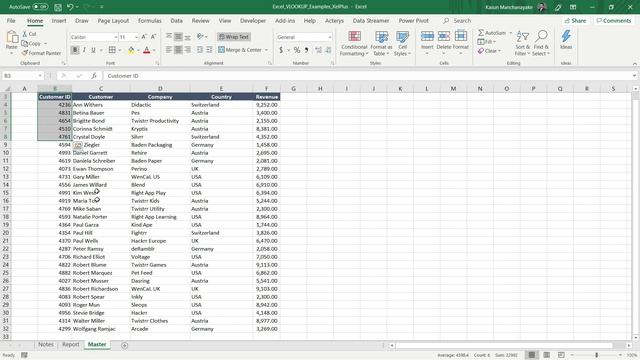The image size is (640, 360).
Task: Click the Save icon in title bar
Action: click(58, 7)
